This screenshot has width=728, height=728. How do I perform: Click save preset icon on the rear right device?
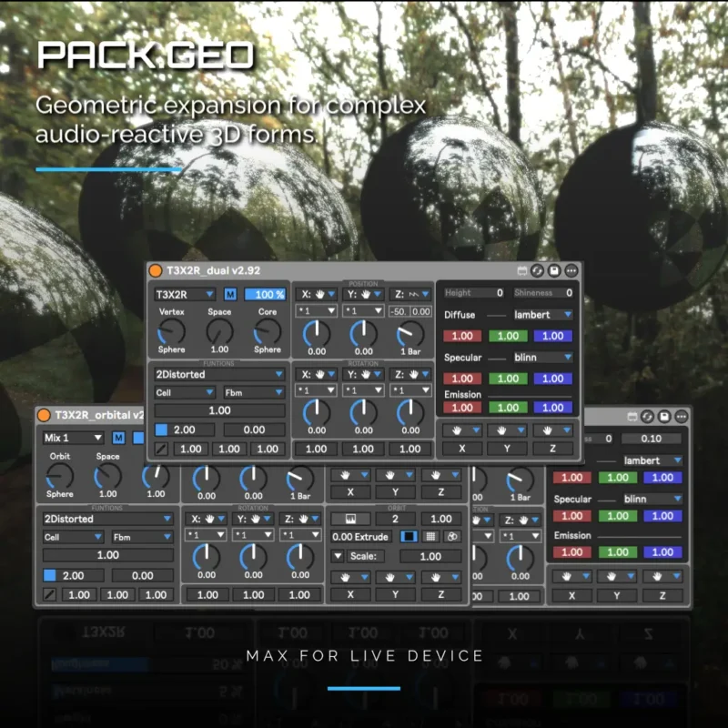pos(664,417)
